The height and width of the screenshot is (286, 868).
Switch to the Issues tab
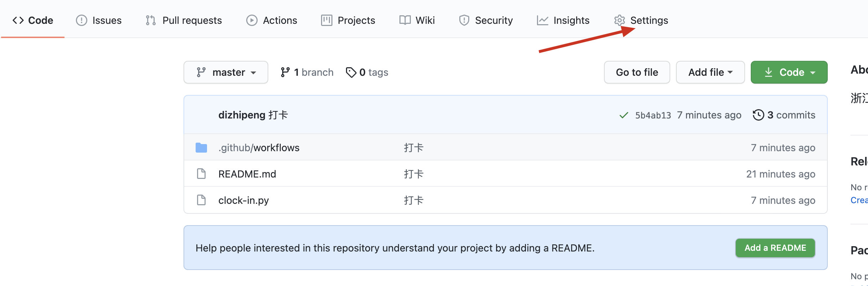click(x=99, y=21)
